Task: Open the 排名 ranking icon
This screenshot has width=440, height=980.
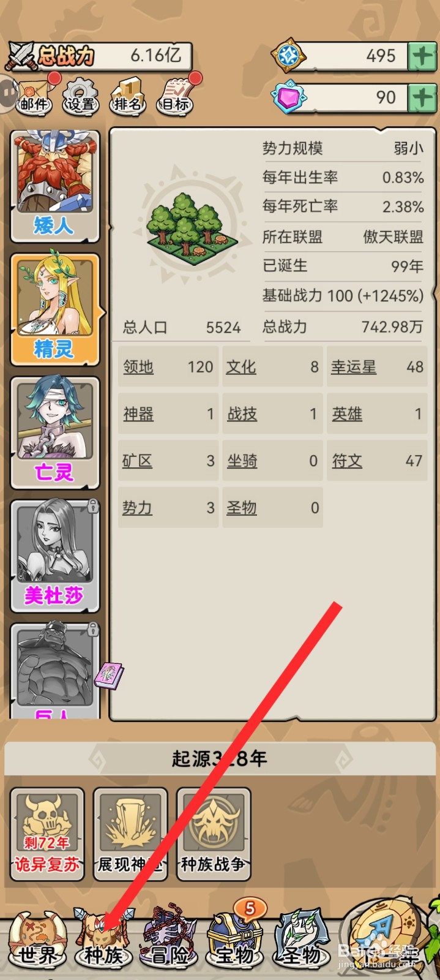Action: [x=128, y=96]
